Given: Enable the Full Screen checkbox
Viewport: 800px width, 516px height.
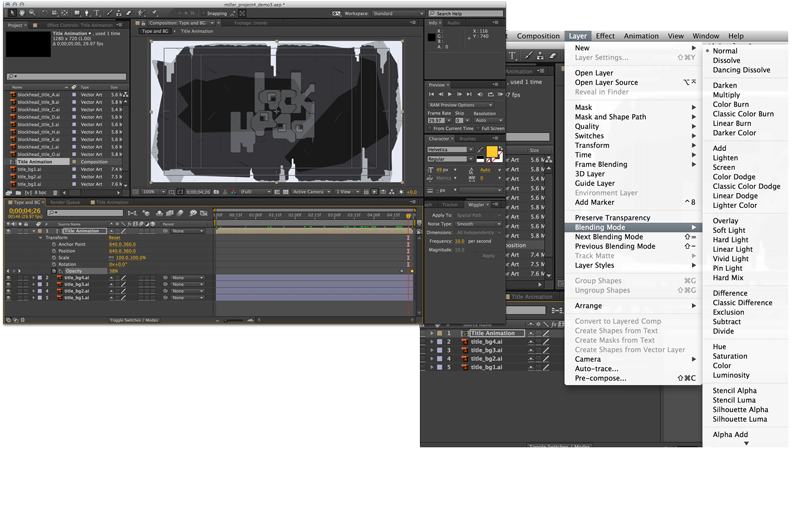Looking at the screenshot, I should 479,129.
